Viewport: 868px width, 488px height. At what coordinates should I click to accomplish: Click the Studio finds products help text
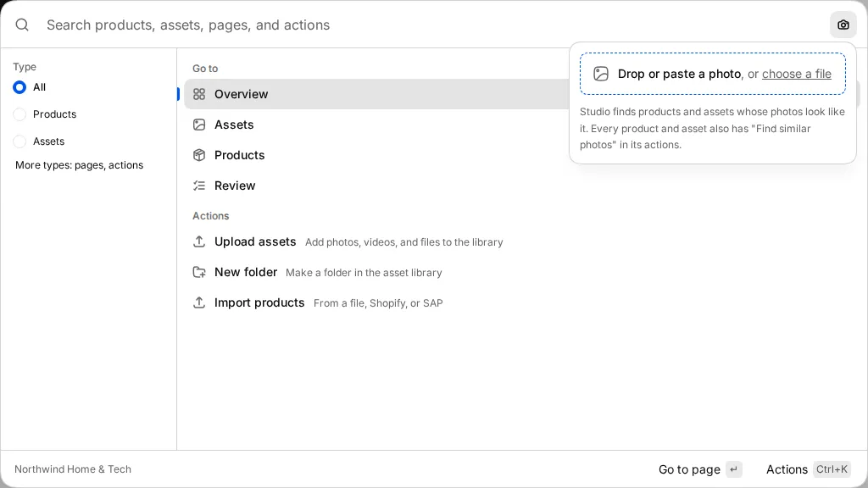pyautogui.click(x=712, y=129)
